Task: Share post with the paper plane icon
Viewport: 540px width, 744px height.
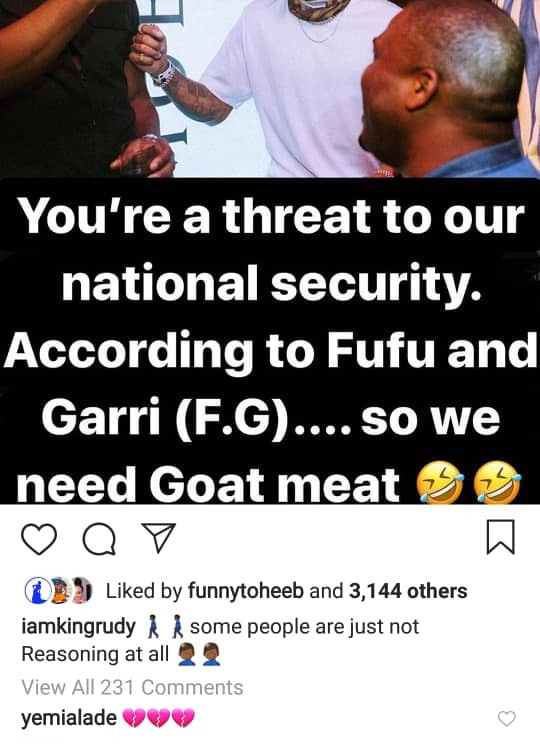Action: 158,538
